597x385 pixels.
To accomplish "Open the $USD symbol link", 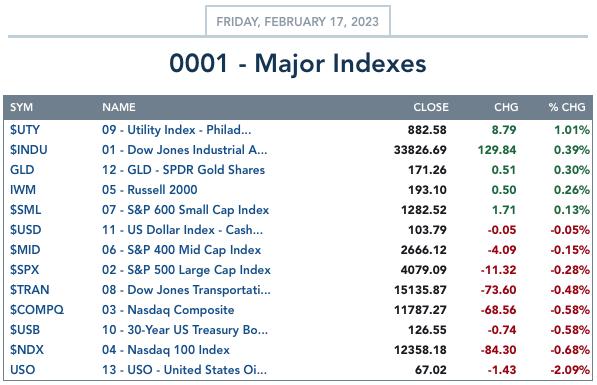I will pyautogui.click(x=26, y=230).
